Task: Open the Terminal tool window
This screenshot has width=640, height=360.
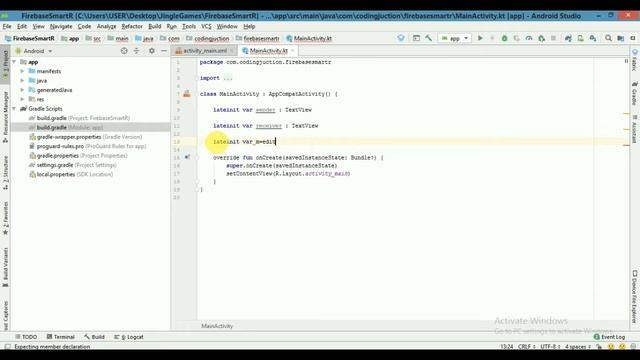Action: [60, 337]
